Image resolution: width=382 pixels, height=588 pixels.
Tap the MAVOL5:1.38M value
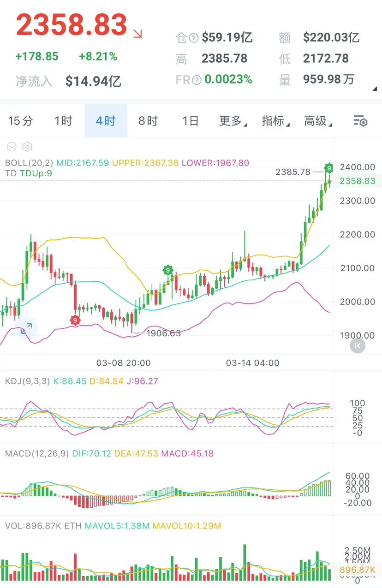(118, 526)
